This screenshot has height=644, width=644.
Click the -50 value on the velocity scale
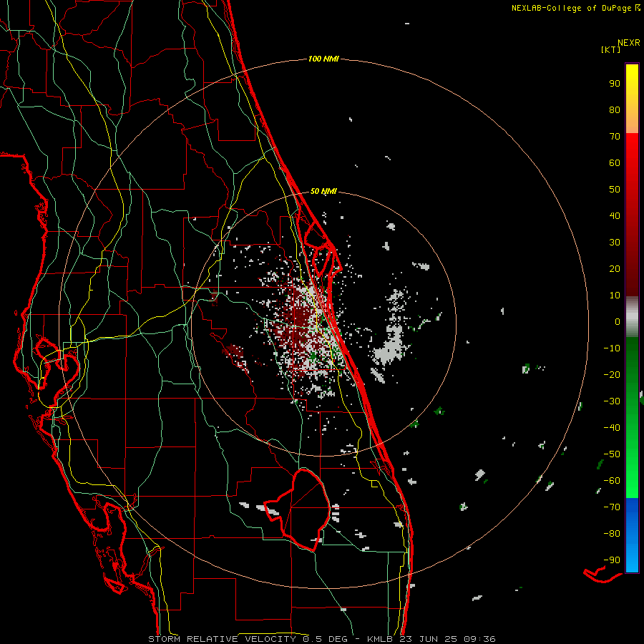[612, 454]
